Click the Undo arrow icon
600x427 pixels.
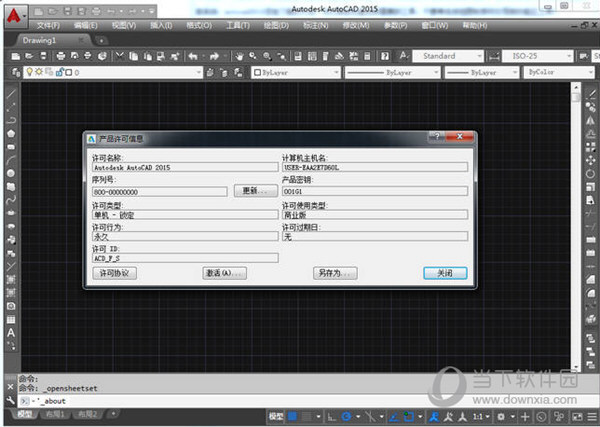(x=192, y=56)
